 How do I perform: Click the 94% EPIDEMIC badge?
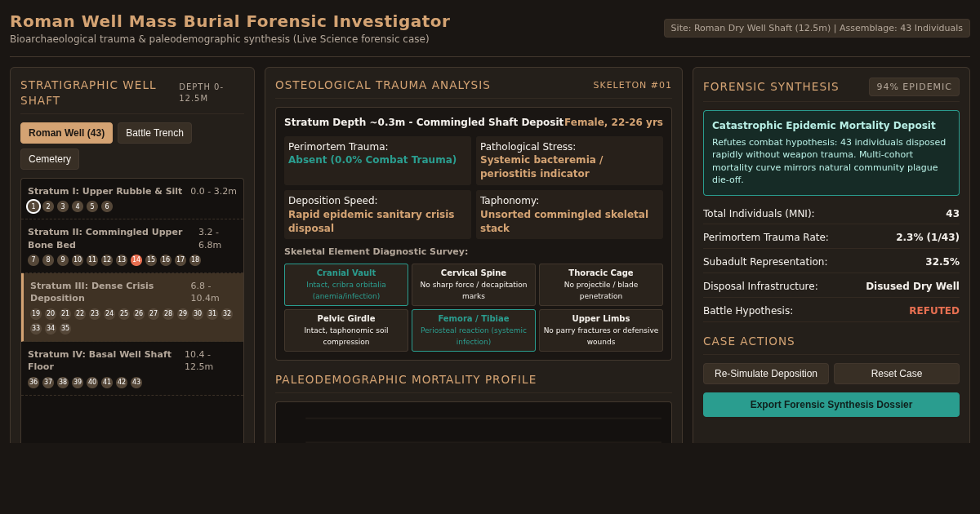914,87
